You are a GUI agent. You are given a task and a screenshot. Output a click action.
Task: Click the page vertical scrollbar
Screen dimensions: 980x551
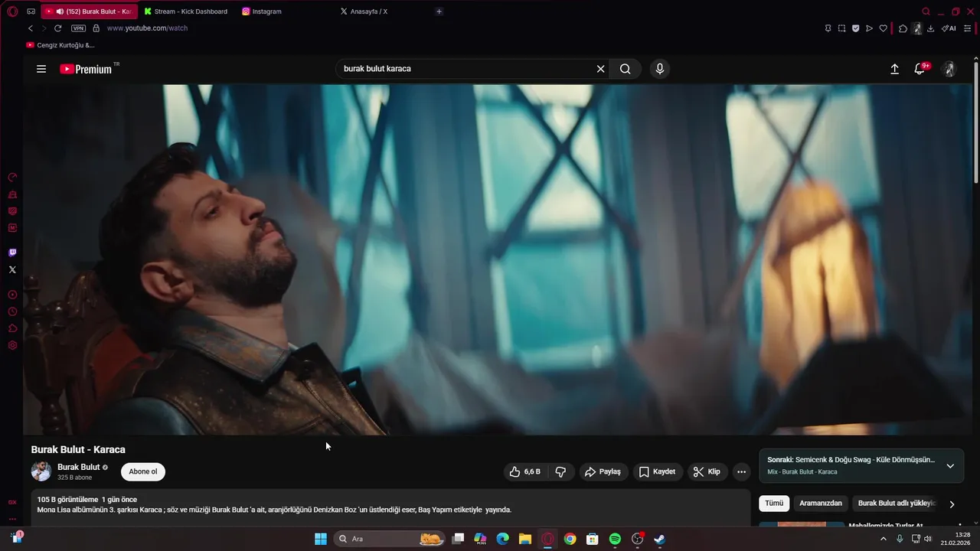click(x=976, y=121)
